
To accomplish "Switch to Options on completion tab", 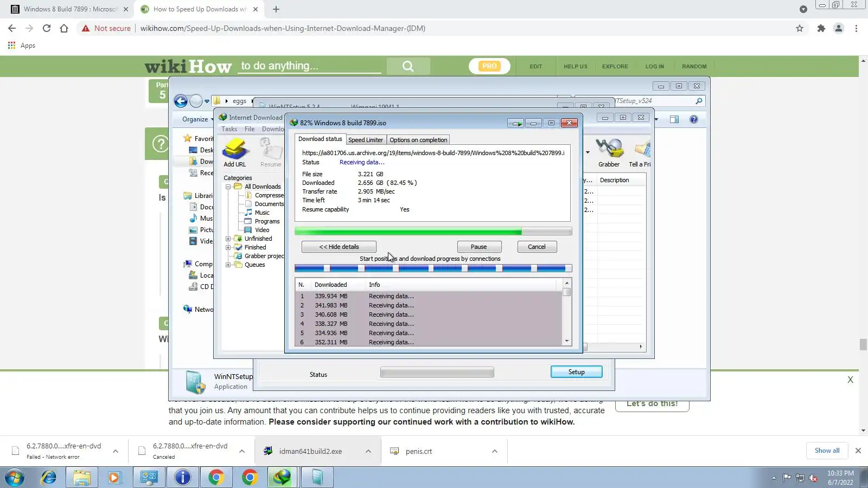I will point(418,140).
